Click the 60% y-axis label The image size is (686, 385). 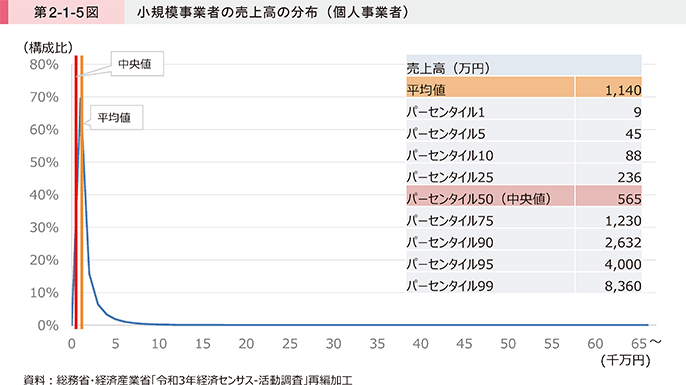click(x=44, y=130)
